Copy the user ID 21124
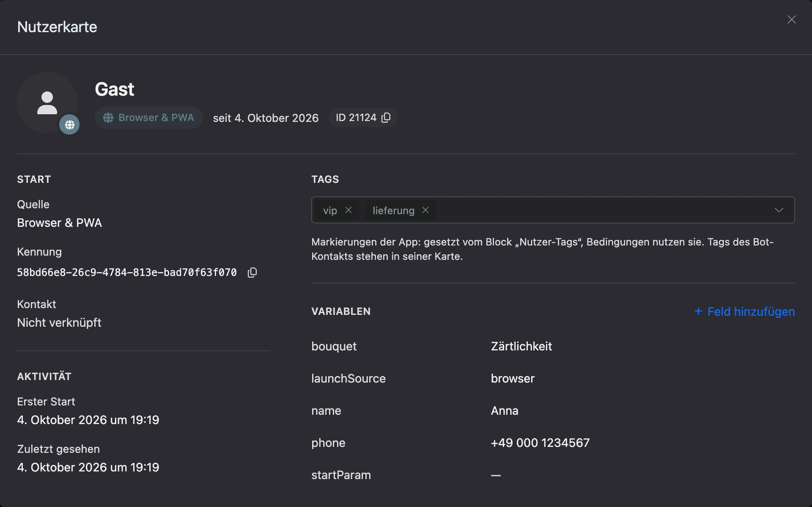 [386, 118]
